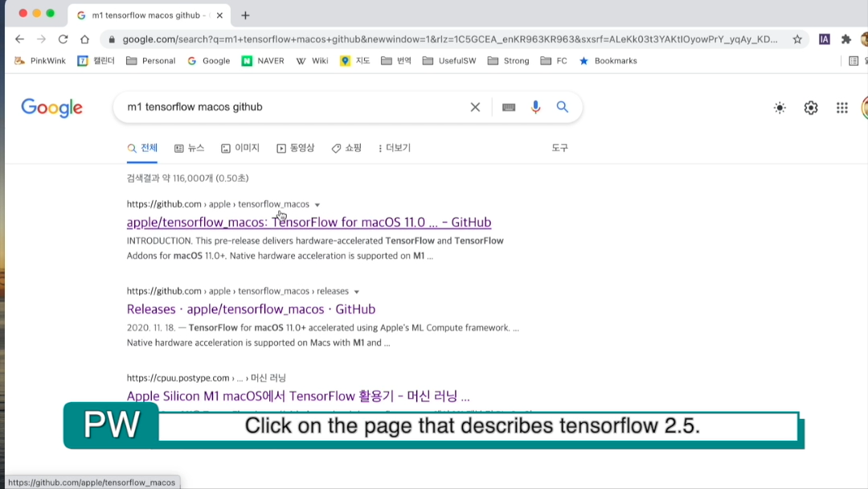The width and height of the screenshot is (868, 489).
Task: Open Google search settings gear
Action: (x=811, y=108)
